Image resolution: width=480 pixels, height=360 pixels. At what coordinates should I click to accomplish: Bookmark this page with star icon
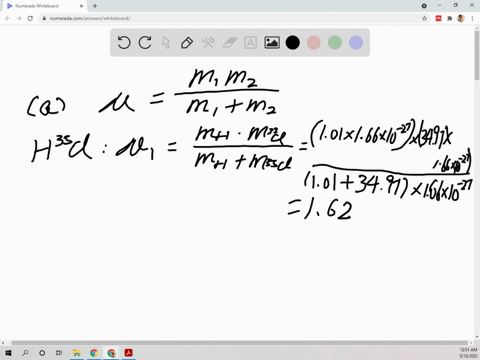(424, 18)
